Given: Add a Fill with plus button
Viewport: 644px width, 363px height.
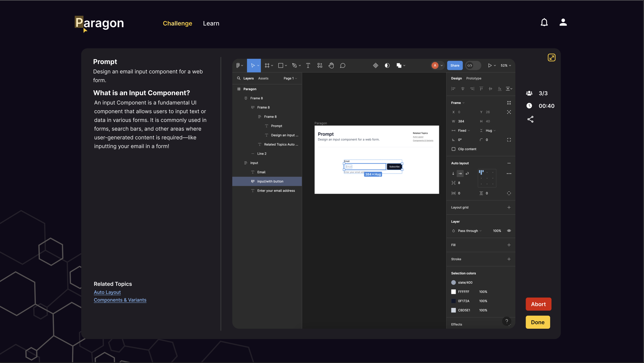Looking at the screenshot, I should click(509, 245).
